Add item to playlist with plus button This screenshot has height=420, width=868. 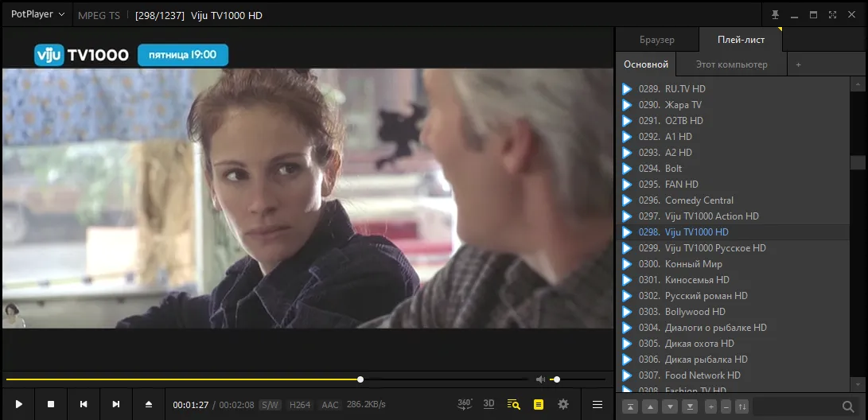(x=710, y=406)
